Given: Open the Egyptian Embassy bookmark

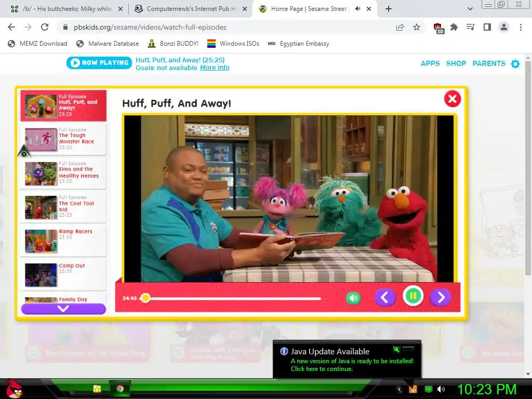Looking at the screenshot, I should [x=298, y=44].
